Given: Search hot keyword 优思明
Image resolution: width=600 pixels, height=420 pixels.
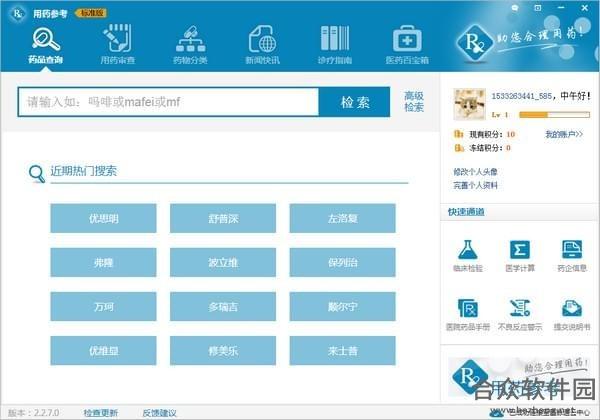Looking at the screenshot, I should (x=103, y=218).
